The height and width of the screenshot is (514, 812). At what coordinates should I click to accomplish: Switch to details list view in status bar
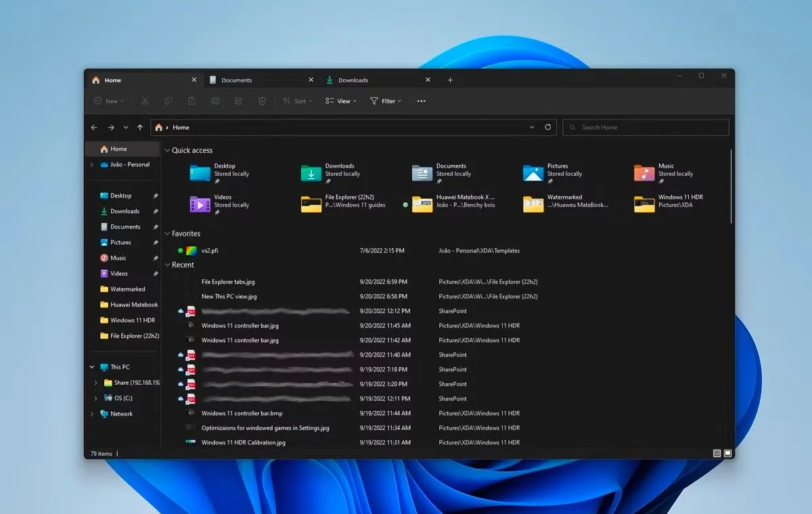click(x=717, y=453)
